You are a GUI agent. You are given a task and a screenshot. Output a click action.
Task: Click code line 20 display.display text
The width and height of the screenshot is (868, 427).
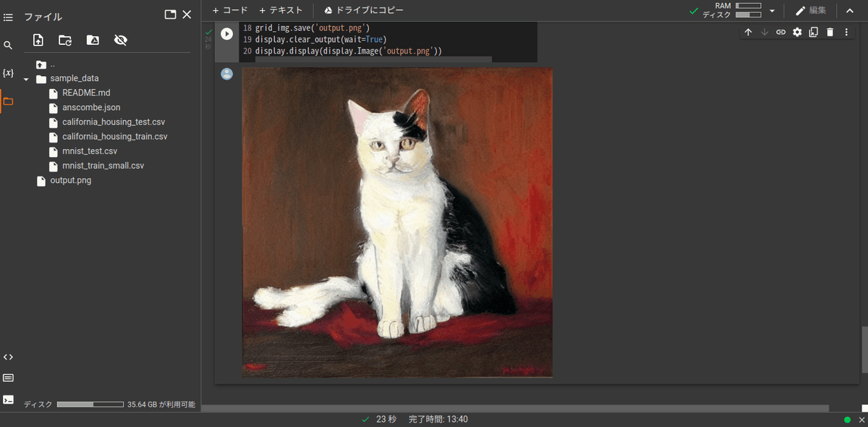(x=348, y=51)
